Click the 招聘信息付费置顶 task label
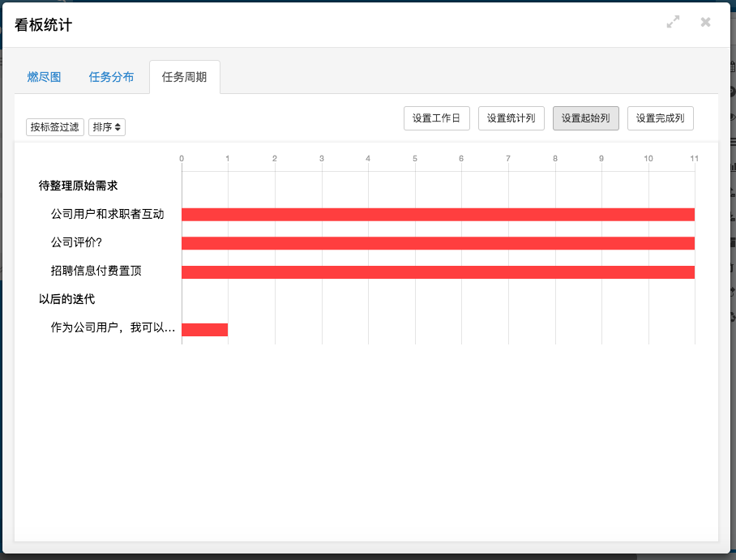This screenshot has width=736, height=560. pos(96,271)
